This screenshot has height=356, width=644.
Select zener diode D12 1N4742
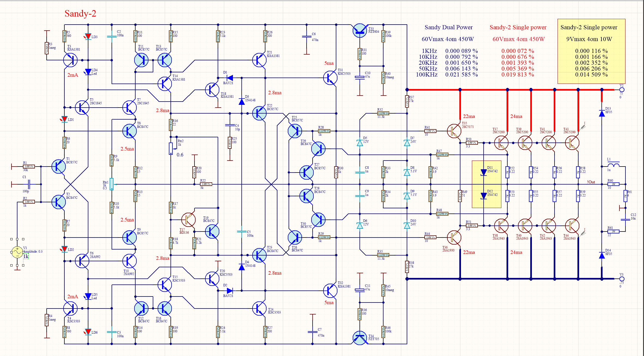[484, 196]
